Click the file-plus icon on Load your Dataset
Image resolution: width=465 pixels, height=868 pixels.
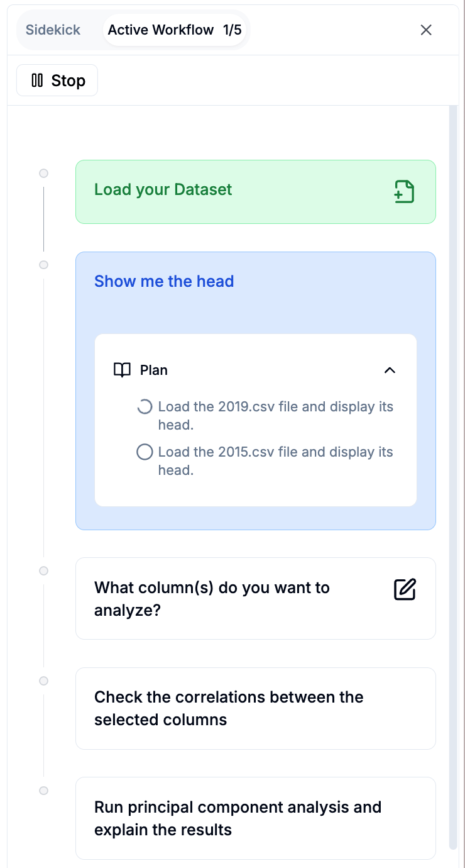[404, 192]
